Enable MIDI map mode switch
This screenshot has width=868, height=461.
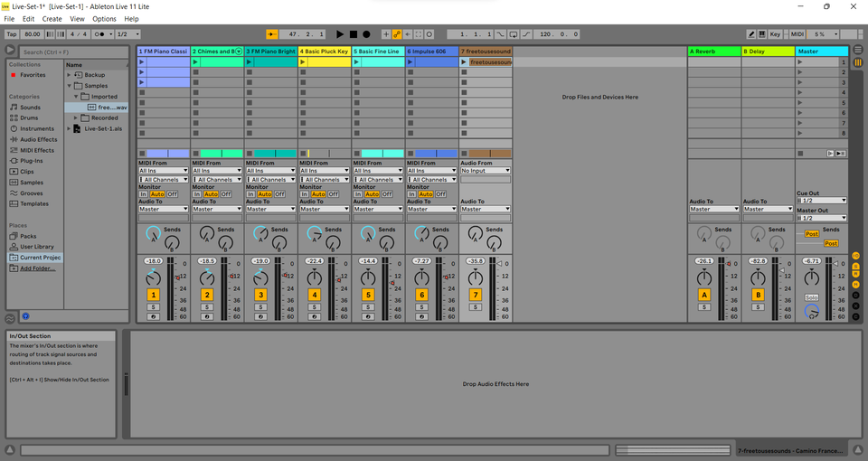(797, 34)
